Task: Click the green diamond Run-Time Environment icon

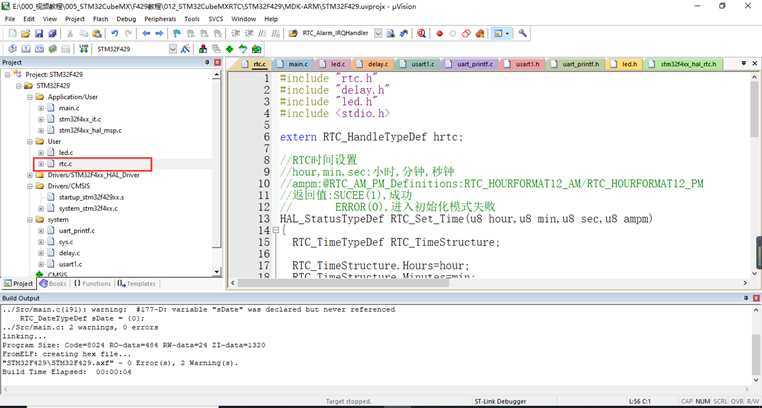Action: tap(229, 49)
